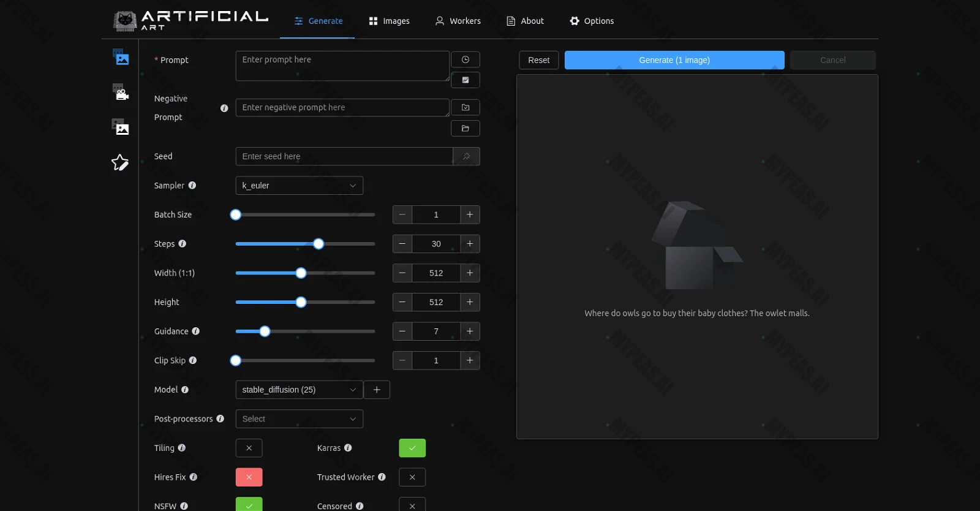Save negative prompt with folder-check icon
This screenshot has height=511, width=980.
tap(466, 107)
